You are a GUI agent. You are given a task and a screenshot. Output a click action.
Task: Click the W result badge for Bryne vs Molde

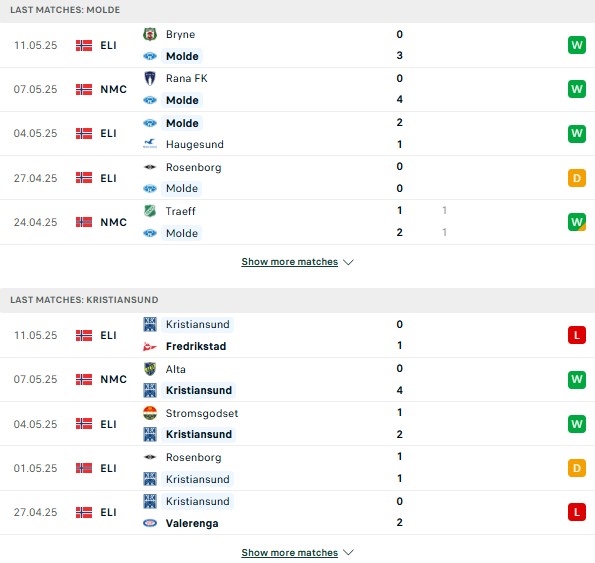pos(577,45)
